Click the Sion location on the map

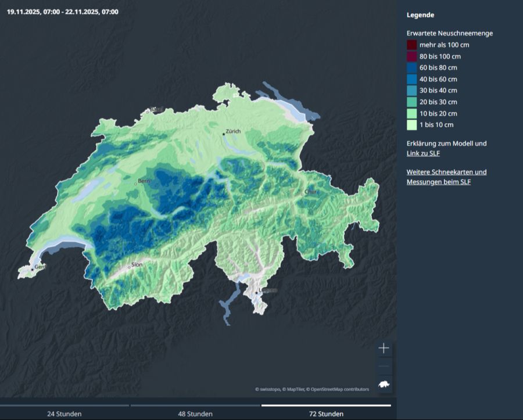click(129, 267)
